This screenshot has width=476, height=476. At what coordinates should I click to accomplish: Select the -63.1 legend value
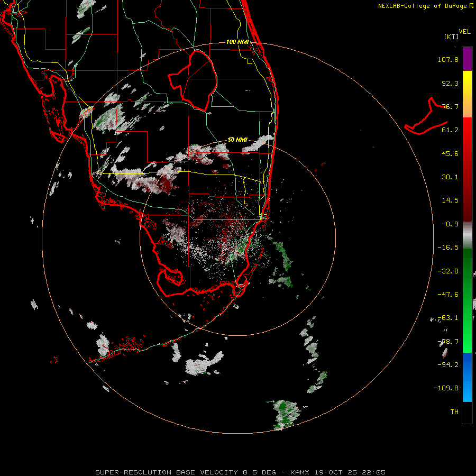coord(448,318)
